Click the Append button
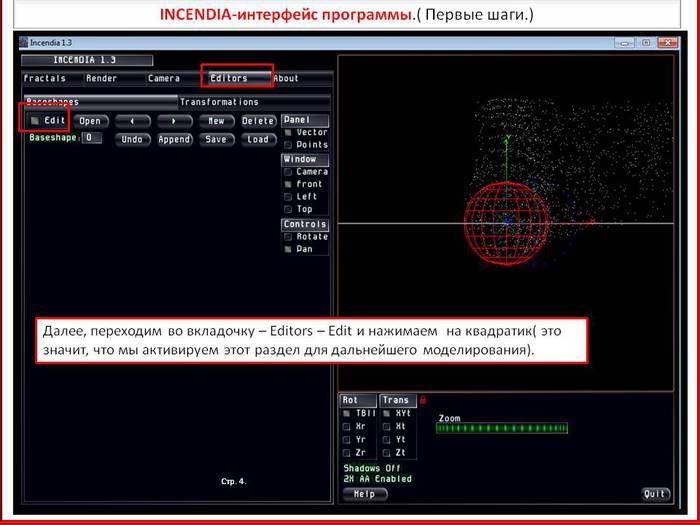Viewport: 700px width, 525px height. pos(174,140)
